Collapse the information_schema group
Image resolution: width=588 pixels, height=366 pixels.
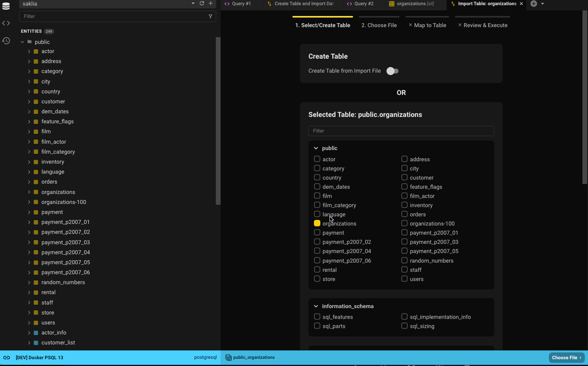316,306
